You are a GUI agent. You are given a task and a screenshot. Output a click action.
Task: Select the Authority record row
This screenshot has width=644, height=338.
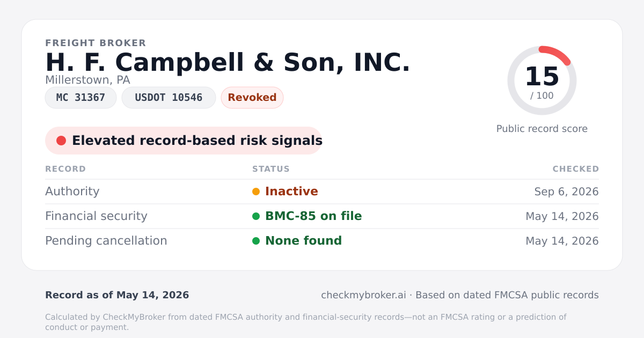pyautogui.click(x=322, y=192)
